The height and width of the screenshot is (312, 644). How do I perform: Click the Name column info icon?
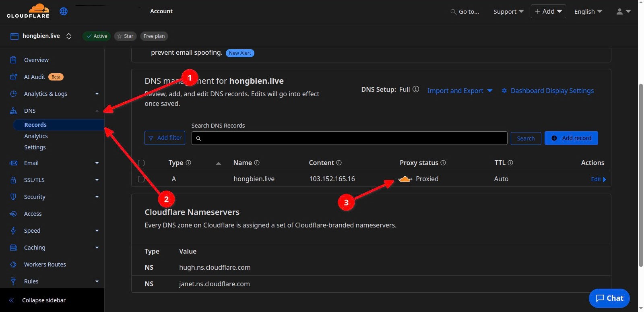click(257, 163)
